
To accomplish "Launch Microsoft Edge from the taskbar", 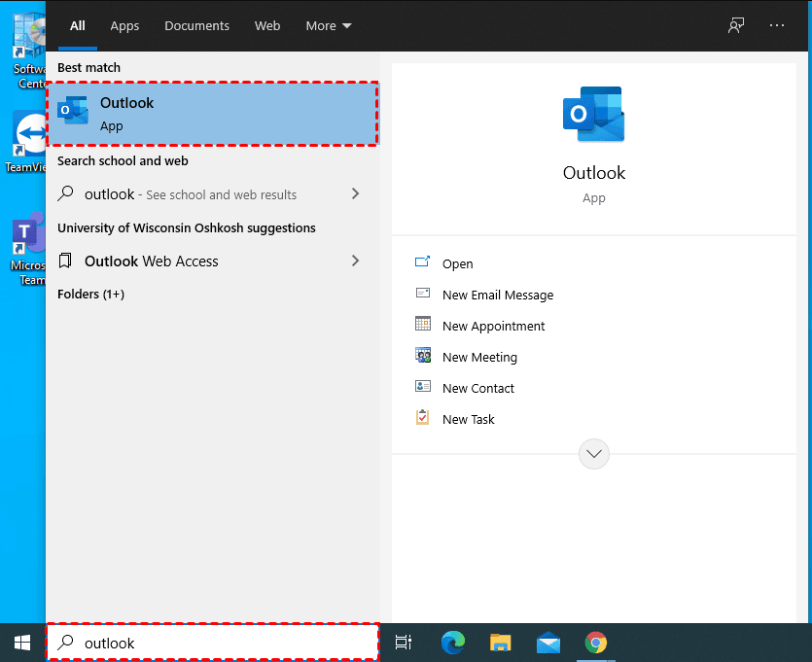I will (x=452, y=642).
